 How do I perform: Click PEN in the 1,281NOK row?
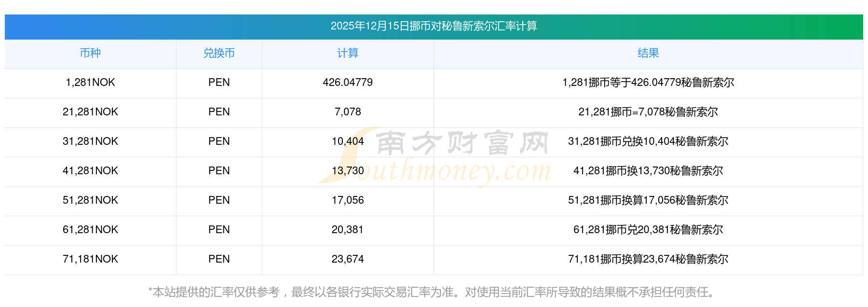[x=219, y=83]
